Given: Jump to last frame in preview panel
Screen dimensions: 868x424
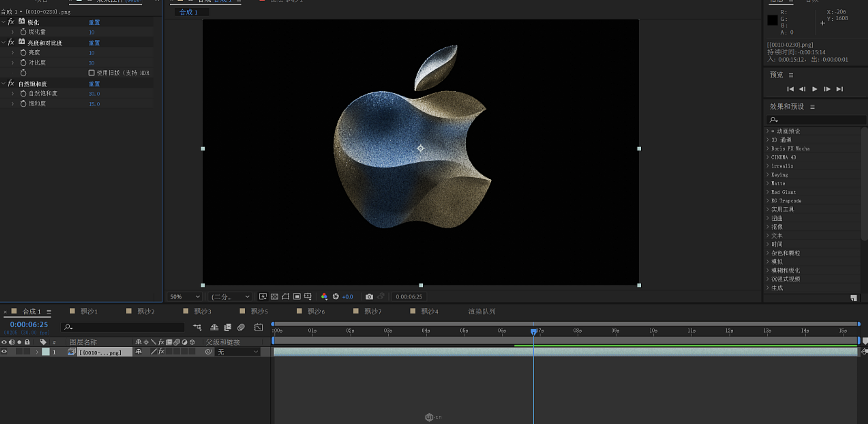Looking at the screenshot, I should [840, 89].
